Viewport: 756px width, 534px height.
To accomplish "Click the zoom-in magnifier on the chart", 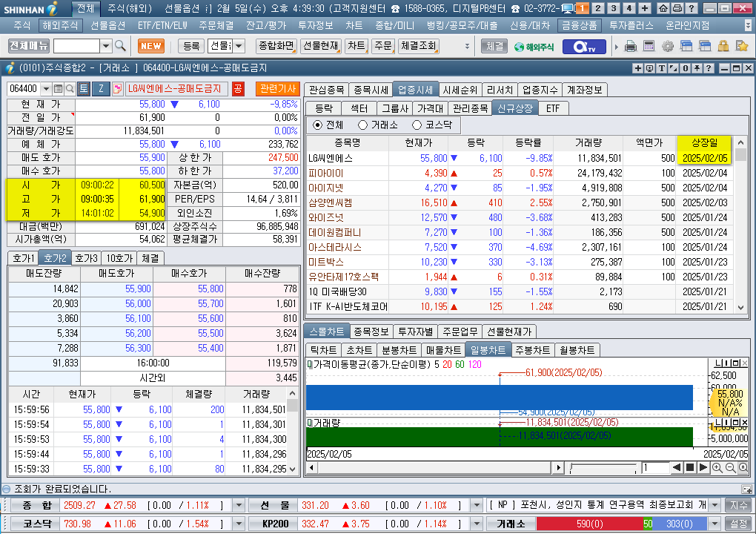I will 717,467.
